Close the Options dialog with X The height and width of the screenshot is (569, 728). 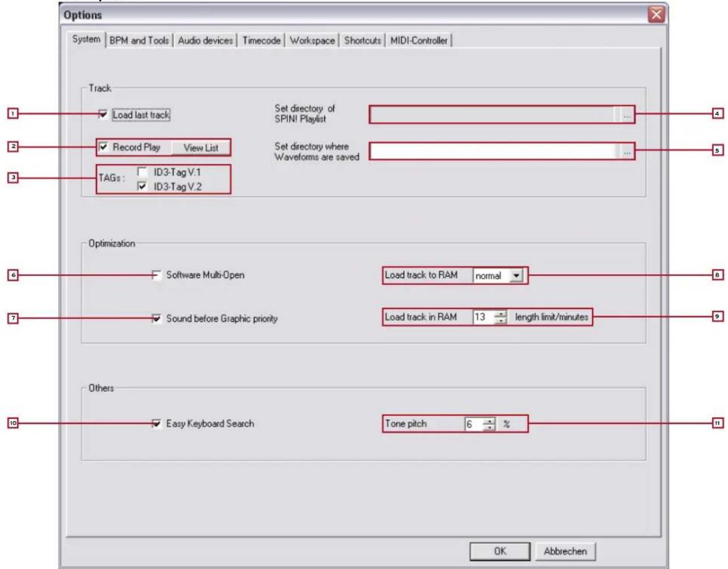656,14
